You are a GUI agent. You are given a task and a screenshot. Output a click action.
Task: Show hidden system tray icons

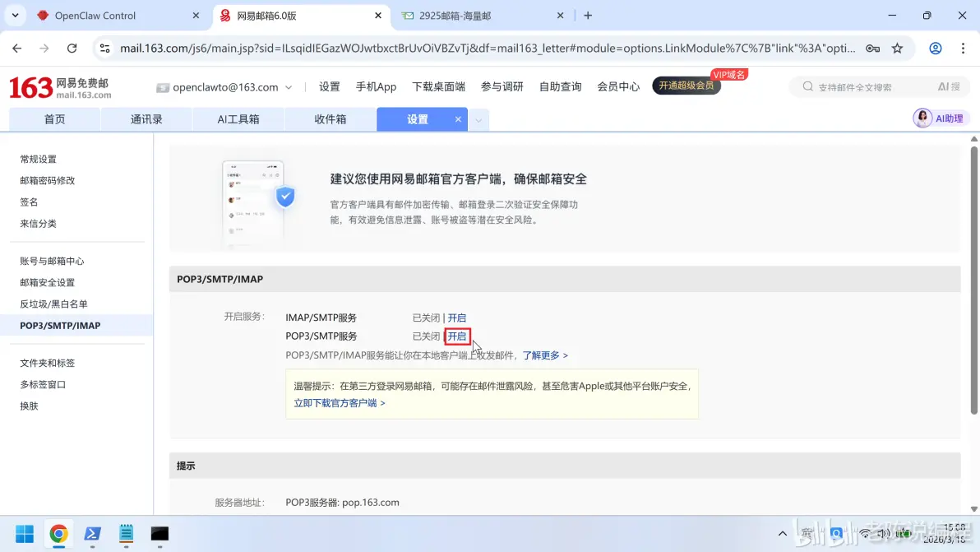782,534
